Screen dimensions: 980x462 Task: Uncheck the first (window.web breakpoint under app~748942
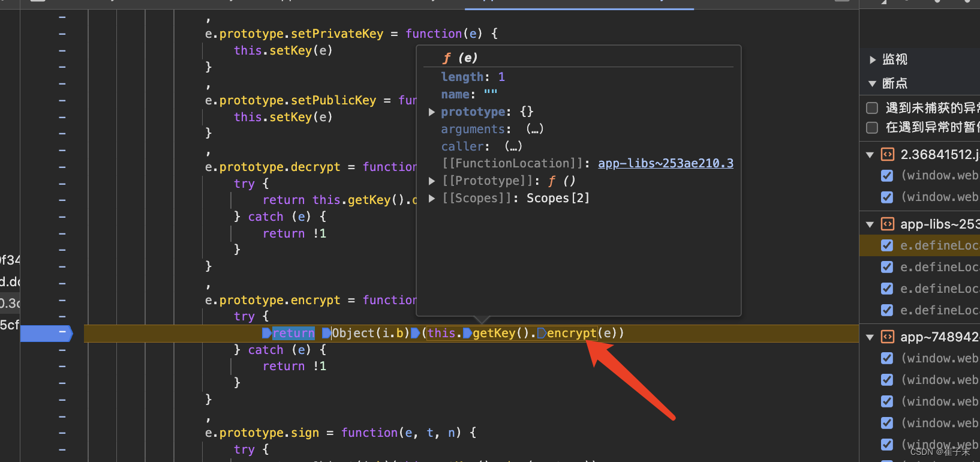[887, 358]
